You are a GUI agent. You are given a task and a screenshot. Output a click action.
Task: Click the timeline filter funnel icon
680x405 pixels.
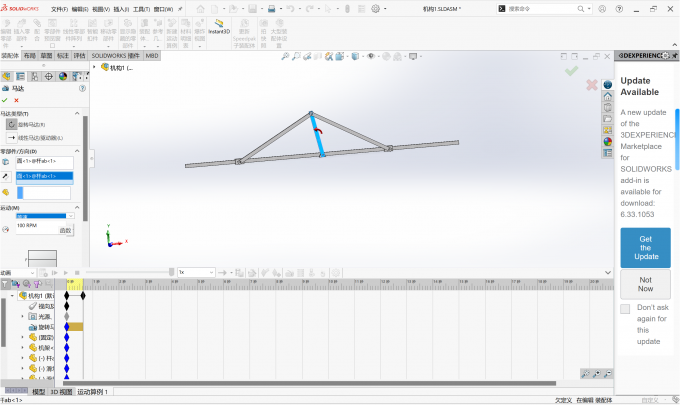(5, 284)
